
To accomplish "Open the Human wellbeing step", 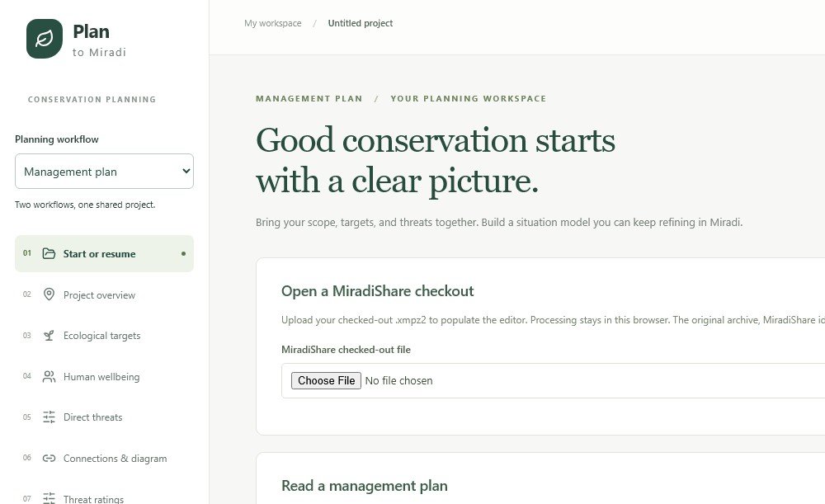I will 104,377.
